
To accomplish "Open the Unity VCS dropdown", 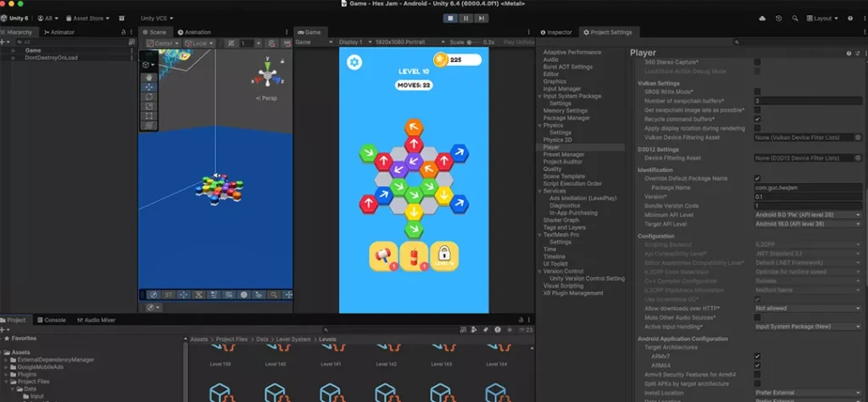I will [157, 19].
